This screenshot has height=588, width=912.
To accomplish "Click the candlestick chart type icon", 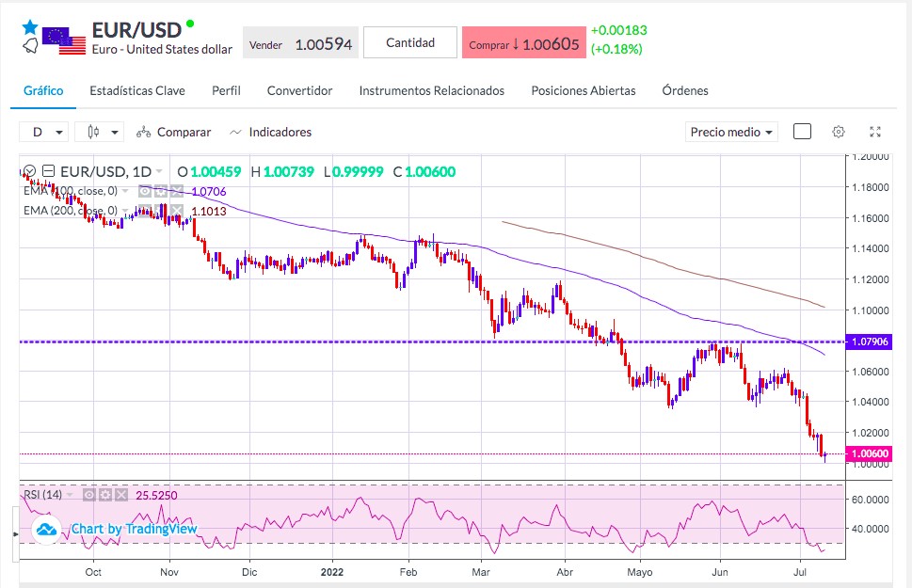I will (x=93, y=132).
